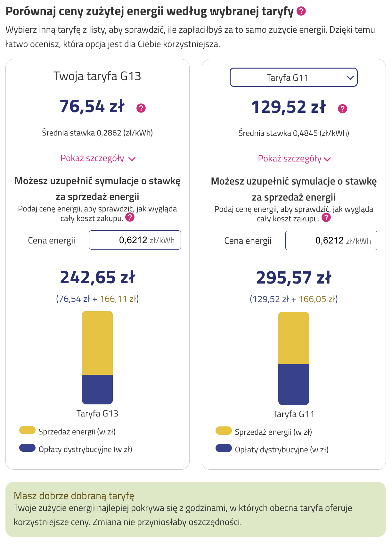Screen dimensions: 392x544
Task: Click yellow energy-sales segment of G11 bar
Action: coord(294,338)
